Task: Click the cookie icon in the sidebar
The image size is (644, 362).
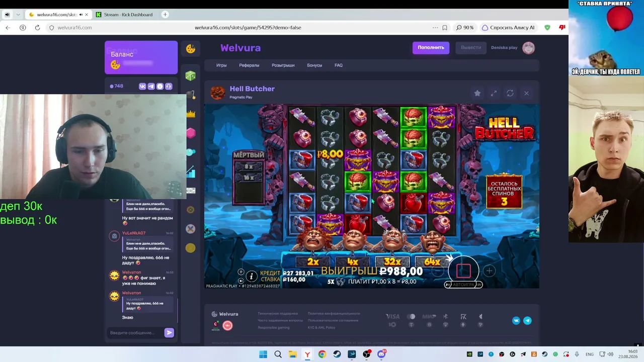Action: tap(191, 49)
